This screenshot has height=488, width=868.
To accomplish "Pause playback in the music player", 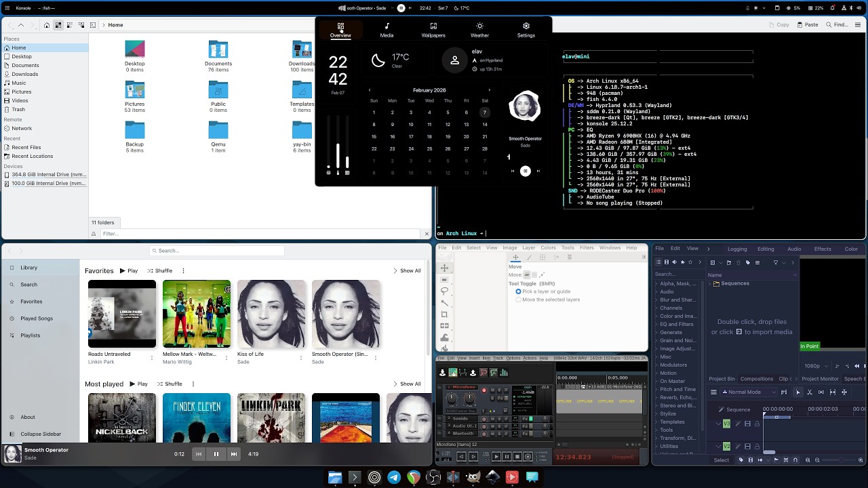I will (x=216, y=454).
